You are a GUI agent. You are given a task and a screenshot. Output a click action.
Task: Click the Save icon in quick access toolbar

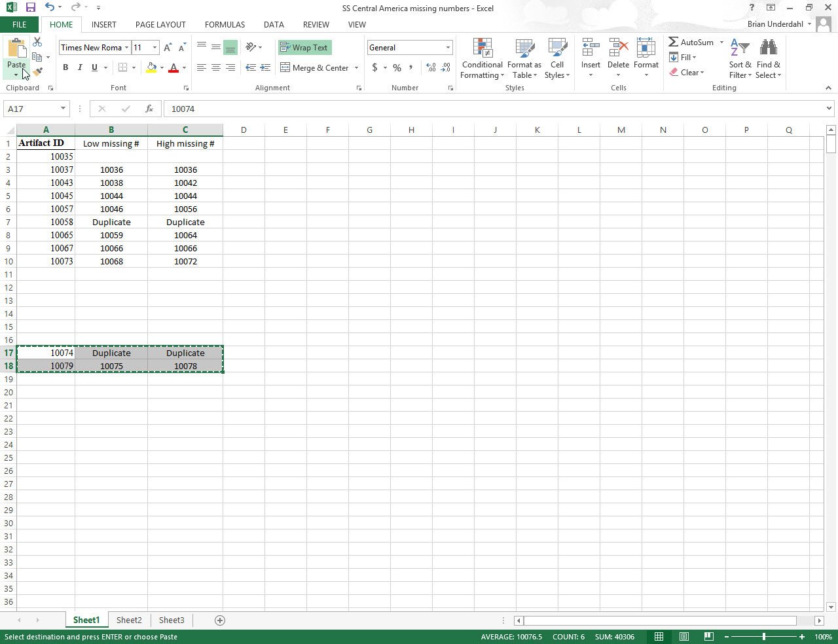[30, 8]
